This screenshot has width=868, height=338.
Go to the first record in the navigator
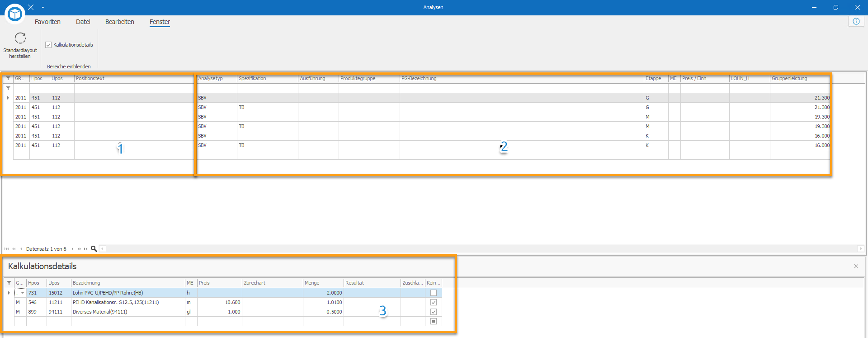coord(6,249)
